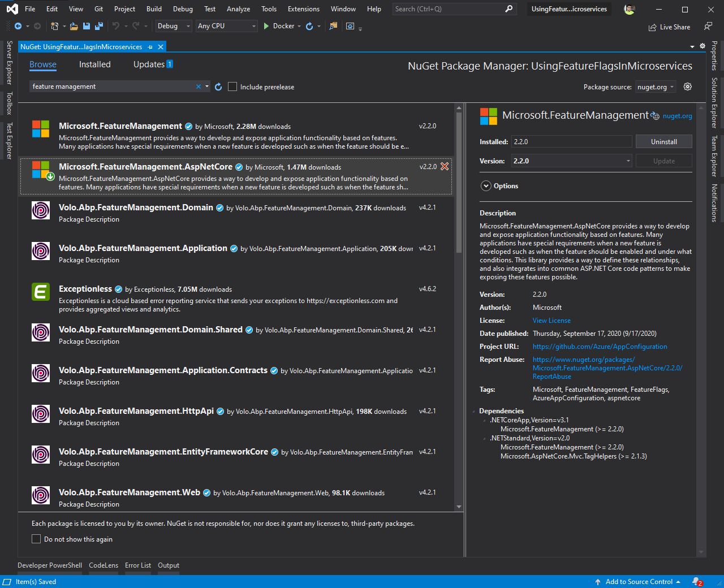Open the Build menu
The width and height of the screenshot is (724, 588).
pyautogui.click(x=154, y=9)
